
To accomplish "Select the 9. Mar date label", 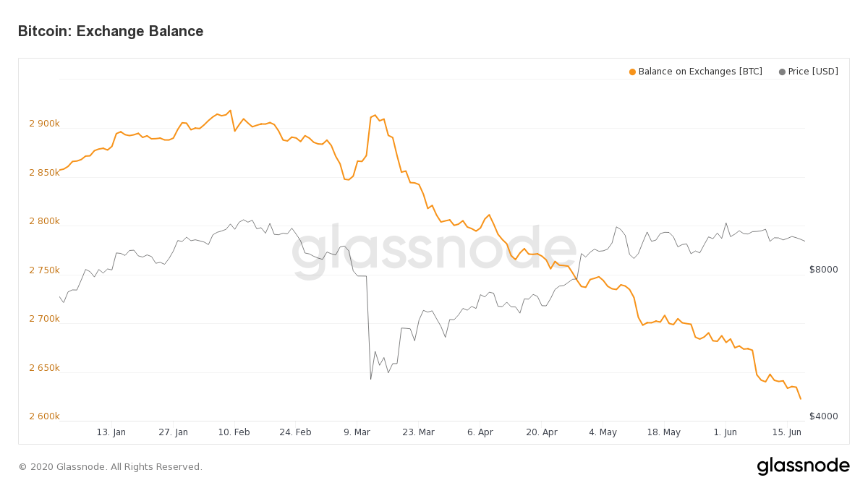I will pos(357,432).
